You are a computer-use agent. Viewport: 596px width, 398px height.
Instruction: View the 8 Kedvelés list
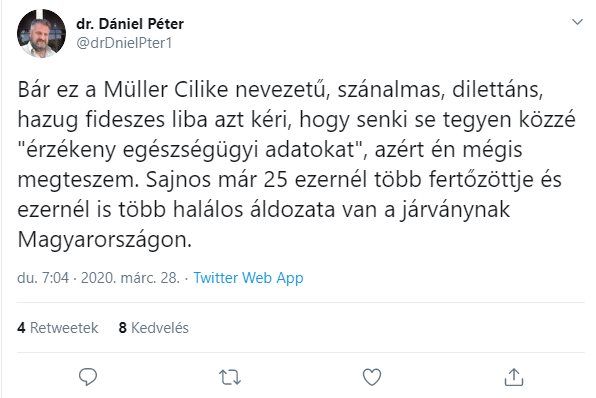(154, 328)
